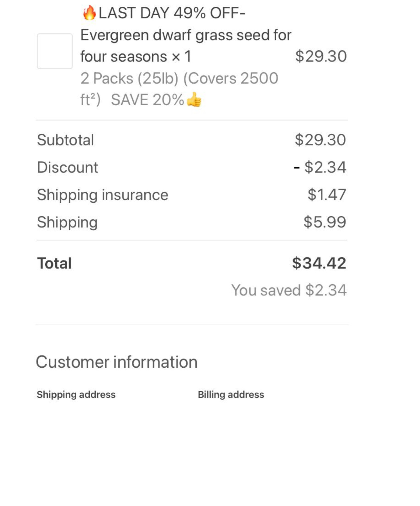Click the Discount label
420x506 pixels.
click(x=68, y=167)
